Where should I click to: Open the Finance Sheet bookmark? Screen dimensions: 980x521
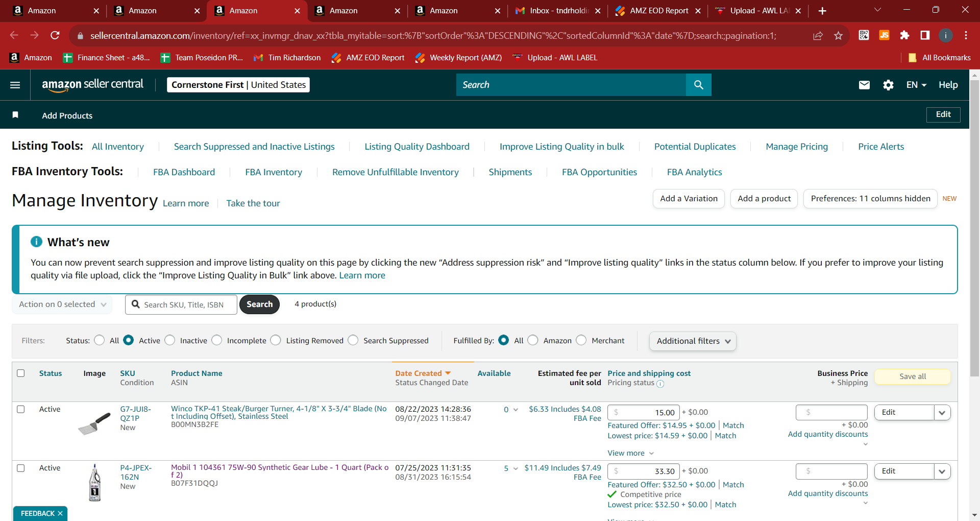coord(106,58)
